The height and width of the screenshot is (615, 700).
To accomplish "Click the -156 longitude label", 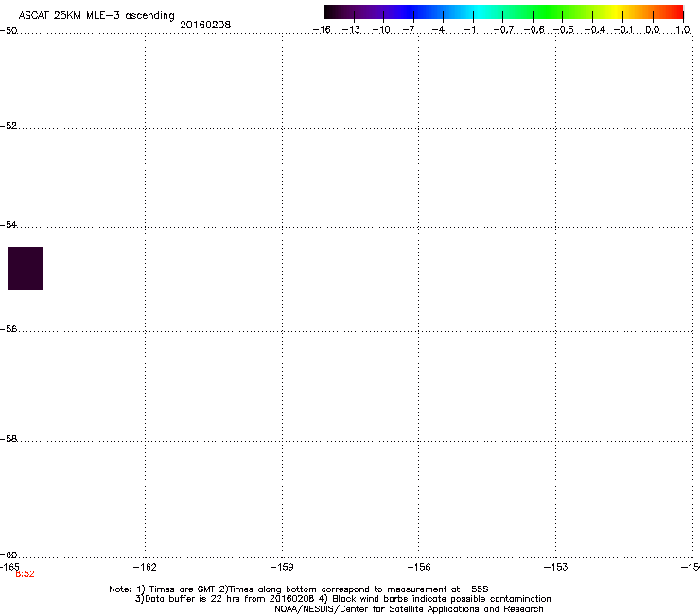I will 419,567.
